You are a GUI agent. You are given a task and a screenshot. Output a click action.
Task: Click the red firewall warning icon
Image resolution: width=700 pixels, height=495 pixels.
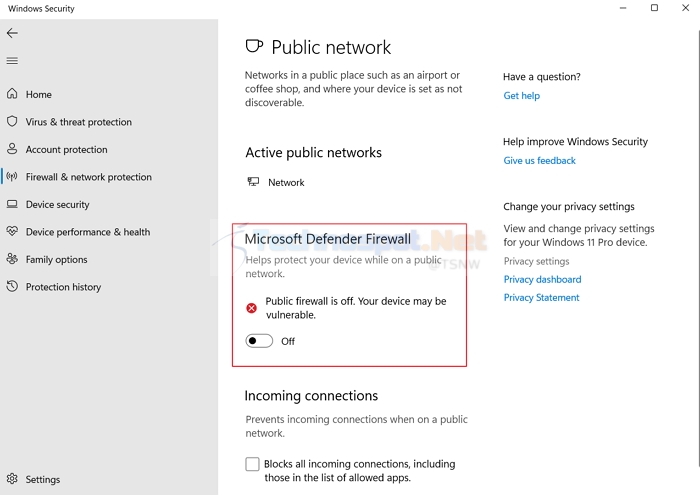point(252,308)
